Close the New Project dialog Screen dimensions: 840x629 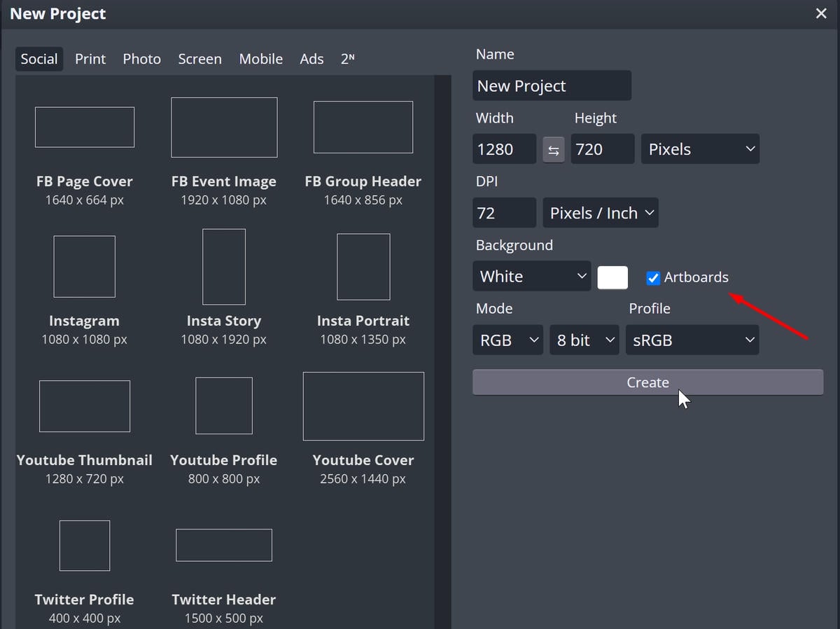click(x=821, y=13)
